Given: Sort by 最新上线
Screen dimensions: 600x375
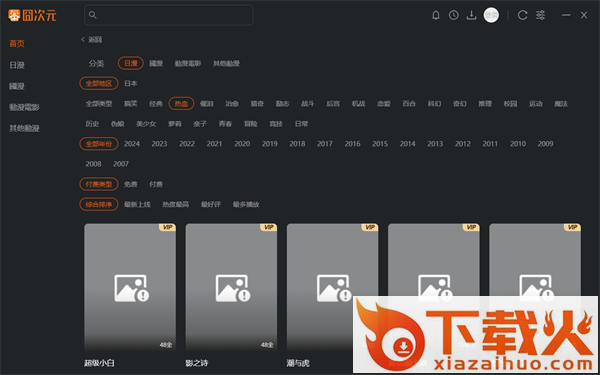Looking at the screenshot, I should pyautogui.click(x=137, y=205).
